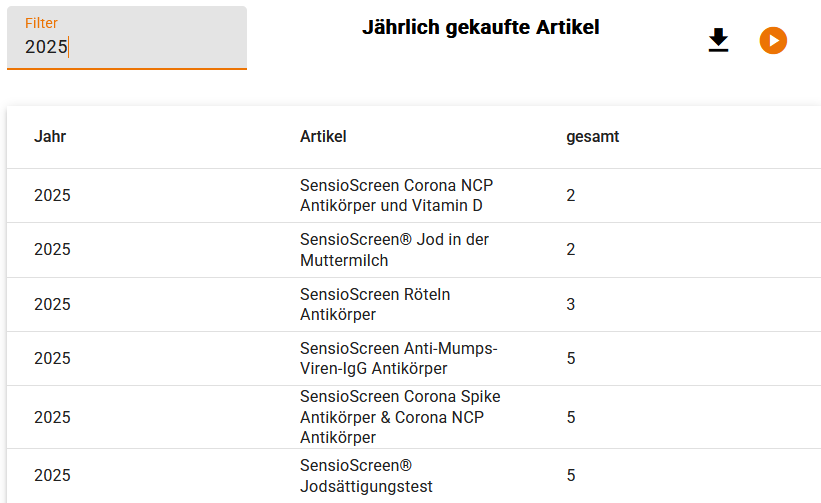
Task: Click gesamt value 2 for Jod Muttermilch
Action: (x=571, y=249)
